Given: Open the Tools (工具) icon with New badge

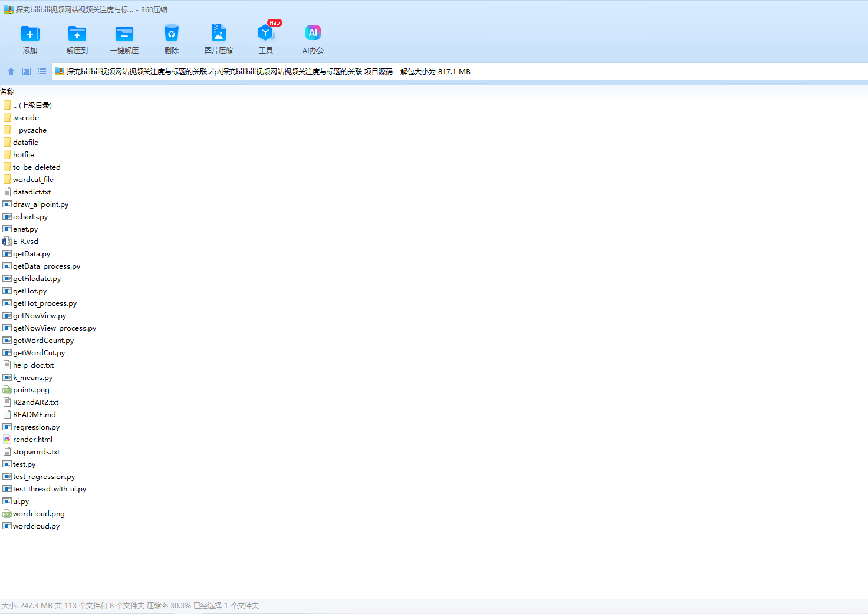Looking at the screenshot, I should tap(266, 34).
